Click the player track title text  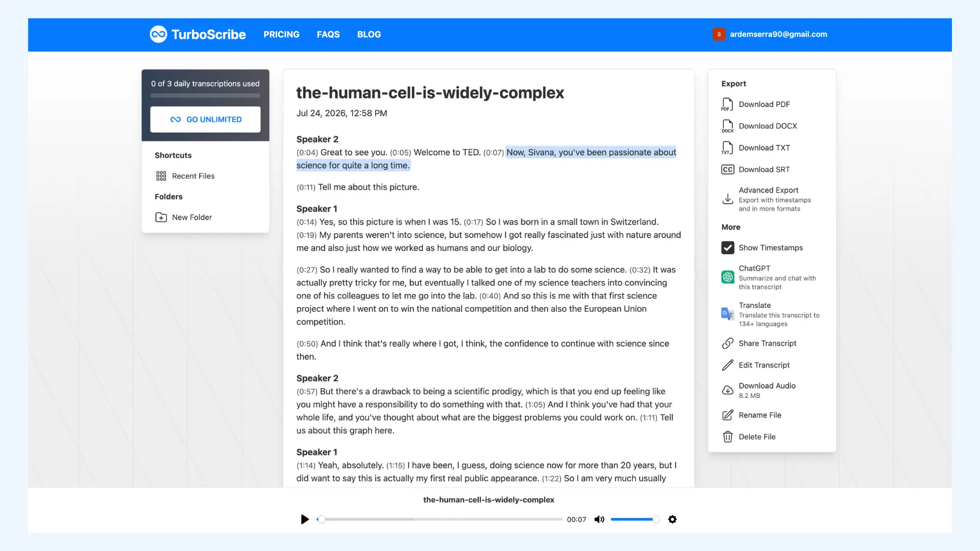[488, 500]
